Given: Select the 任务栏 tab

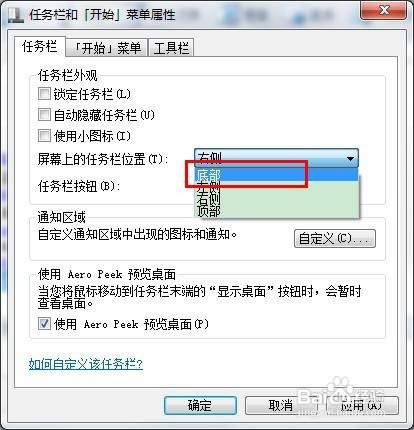Looking at the screenshot, I should pyautogui.click(x=40, y=46).
